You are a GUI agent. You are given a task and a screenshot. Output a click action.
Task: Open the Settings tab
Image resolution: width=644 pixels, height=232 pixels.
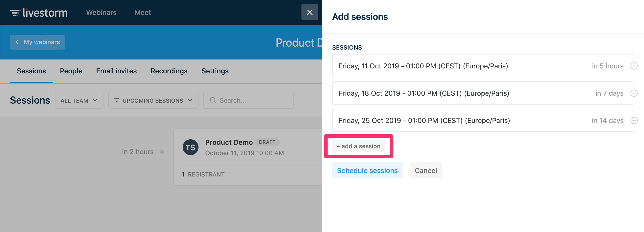[215, 71]
